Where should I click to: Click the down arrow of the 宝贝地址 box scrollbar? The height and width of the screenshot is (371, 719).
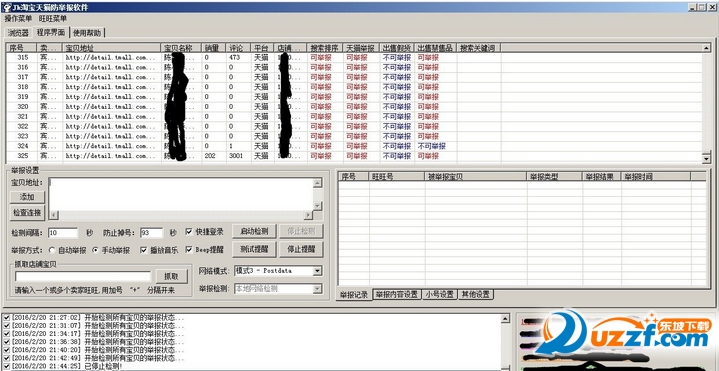click(318, 206)
